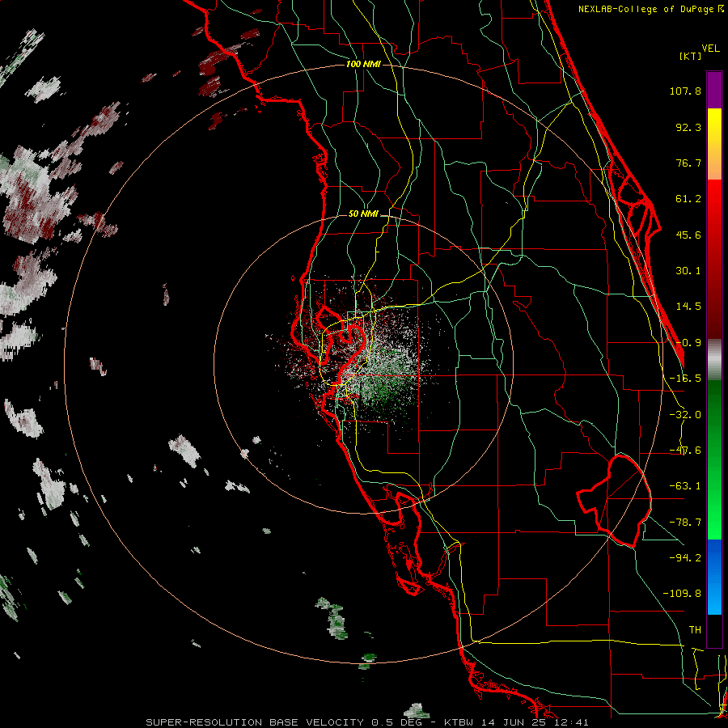This screenshot has height=728, width=728.
Task: Select the 14.5 velocity scale value
Action: click(688, 307)
